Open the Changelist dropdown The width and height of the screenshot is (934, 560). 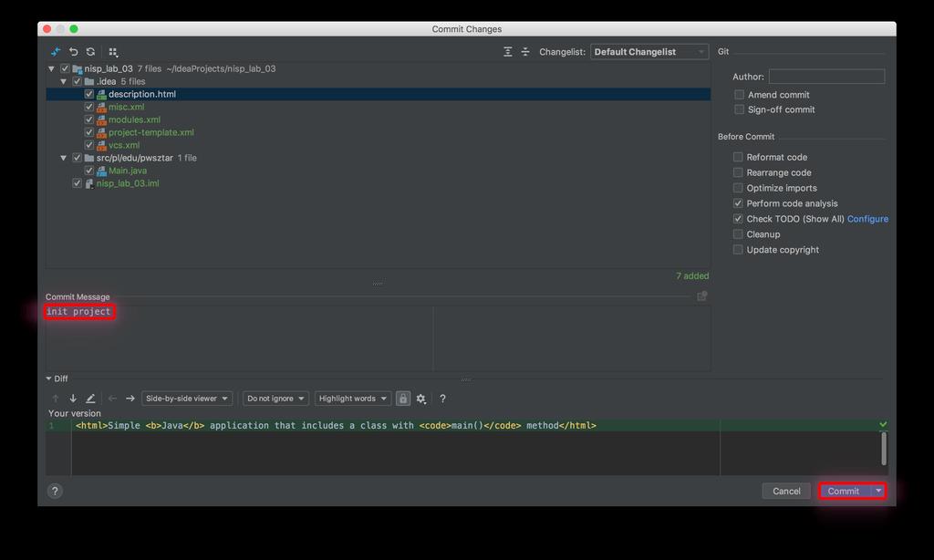click(649, 52)
